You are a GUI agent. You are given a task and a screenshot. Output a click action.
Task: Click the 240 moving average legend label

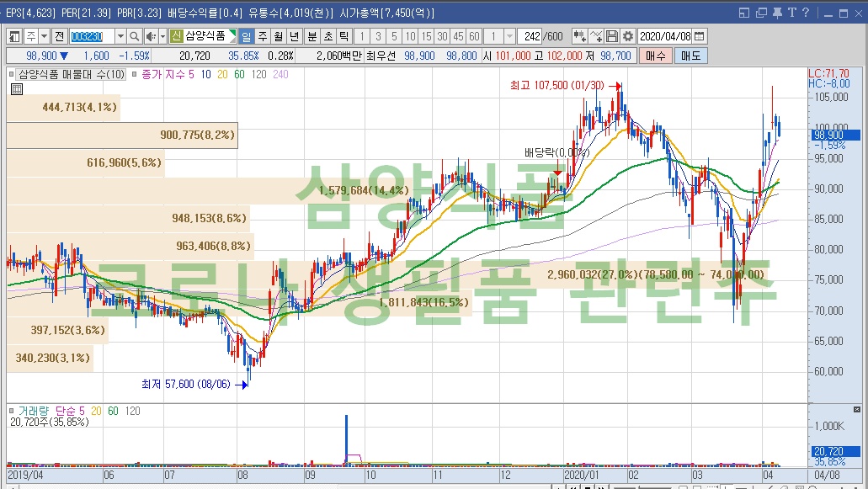pos(280,74)
